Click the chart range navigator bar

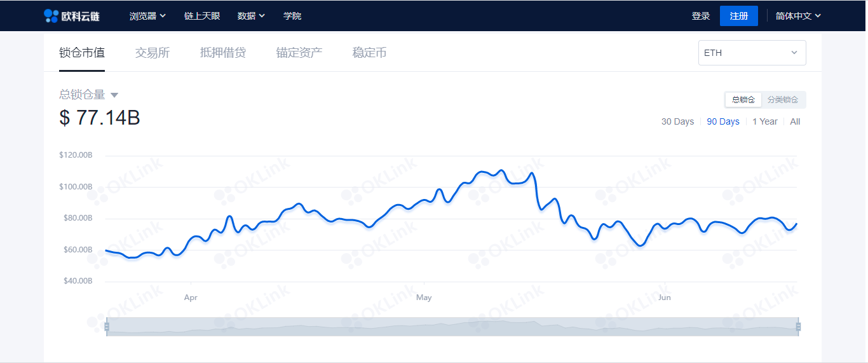click(452, 327)
